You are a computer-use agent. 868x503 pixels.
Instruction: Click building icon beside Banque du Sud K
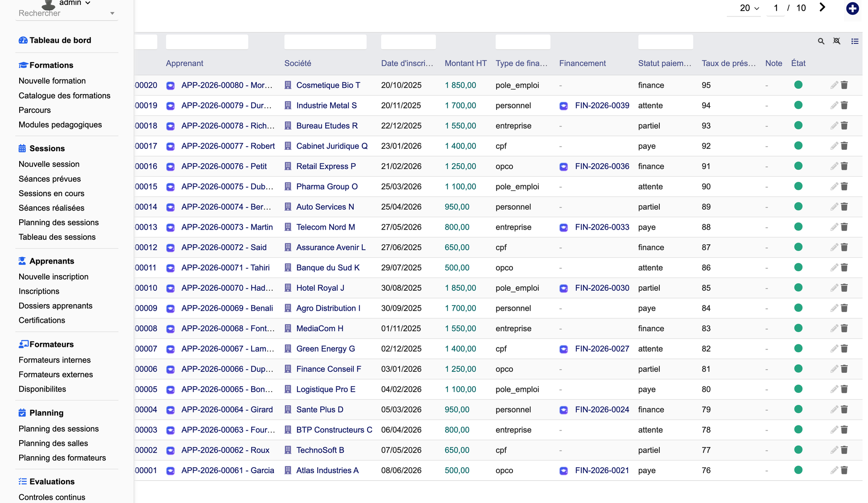[x=288, y=268]
